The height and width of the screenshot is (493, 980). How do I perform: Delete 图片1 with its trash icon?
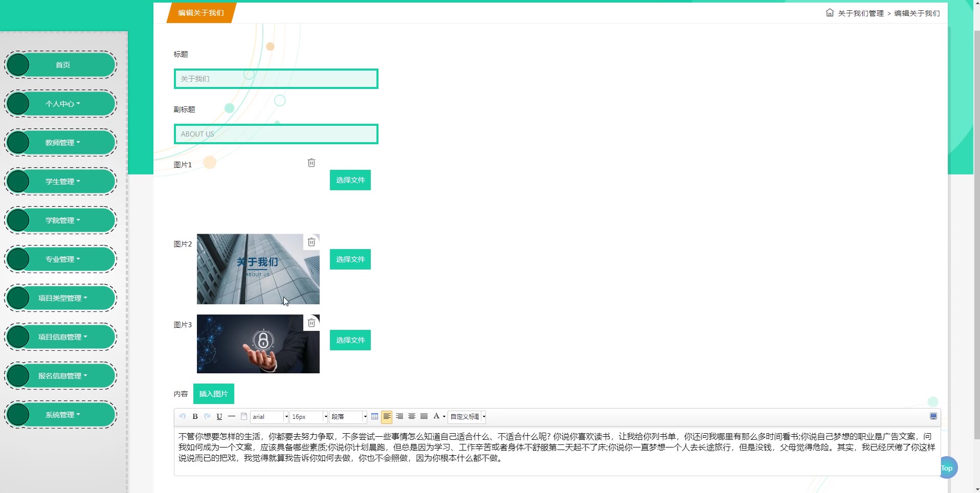click(x=311, y=163)
